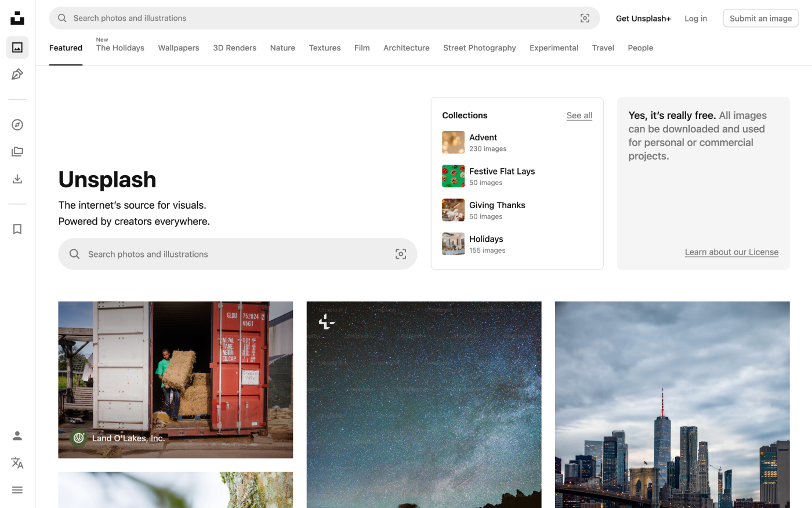Click See all collections link

pos(579,115)
